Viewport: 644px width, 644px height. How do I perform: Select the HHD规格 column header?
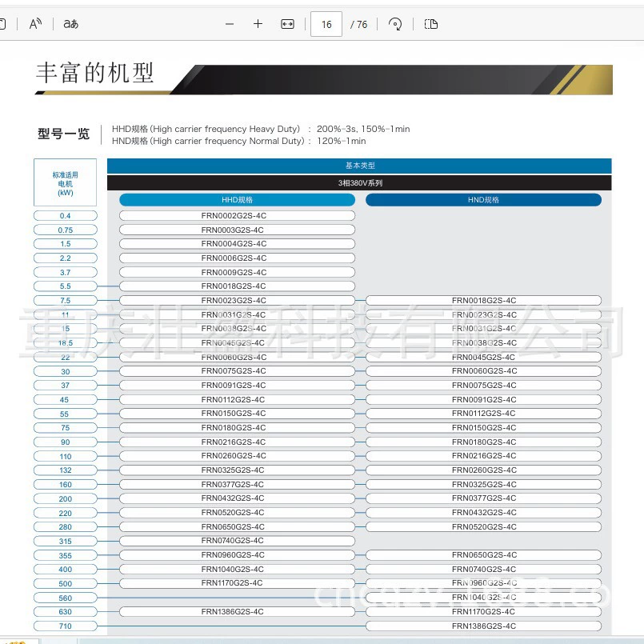237,200
